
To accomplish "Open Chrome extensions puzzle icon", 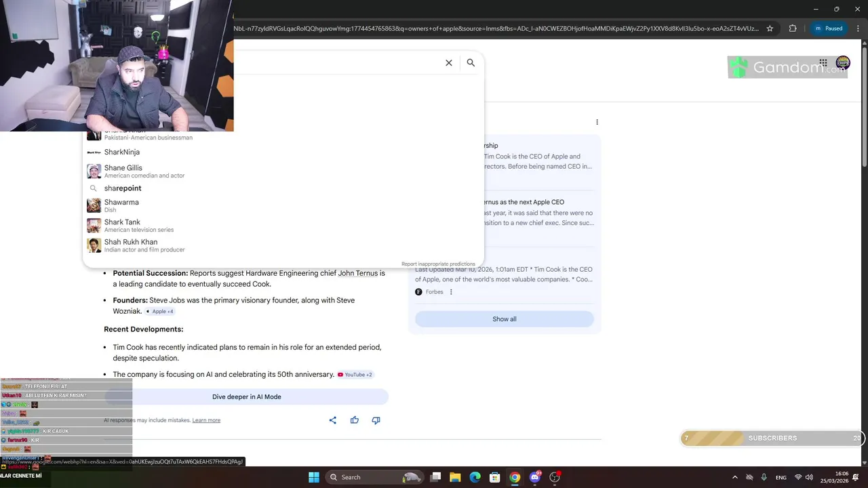I will point(793,28).
